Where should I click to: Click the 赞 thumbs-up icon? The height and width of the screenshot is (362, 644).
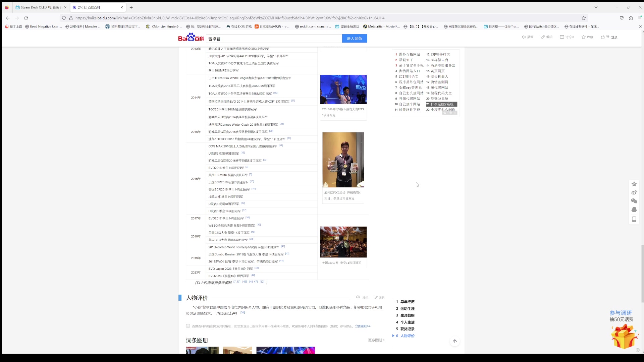point(603,37)
